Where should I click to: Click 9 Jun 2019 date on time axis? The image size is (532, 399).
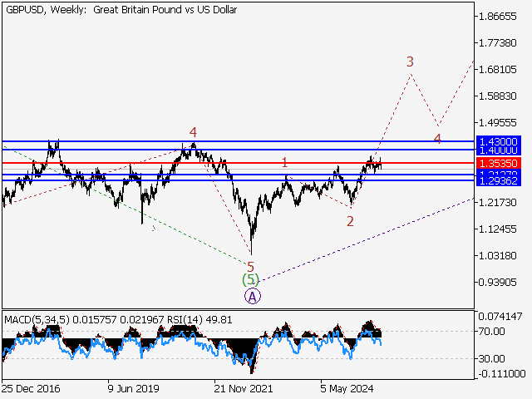(x=133, y=388)
